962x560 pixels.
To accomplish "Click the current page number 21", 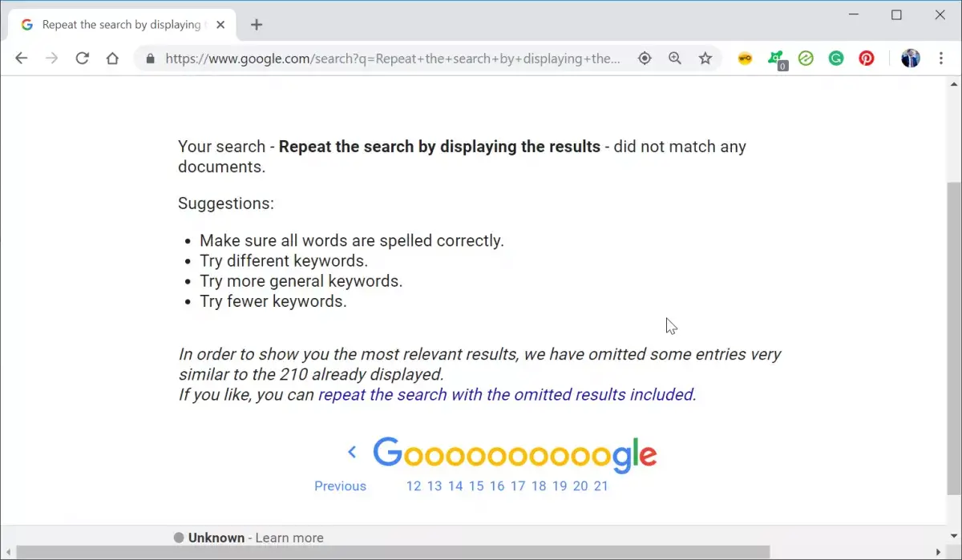I will click(x=601, y=485).
